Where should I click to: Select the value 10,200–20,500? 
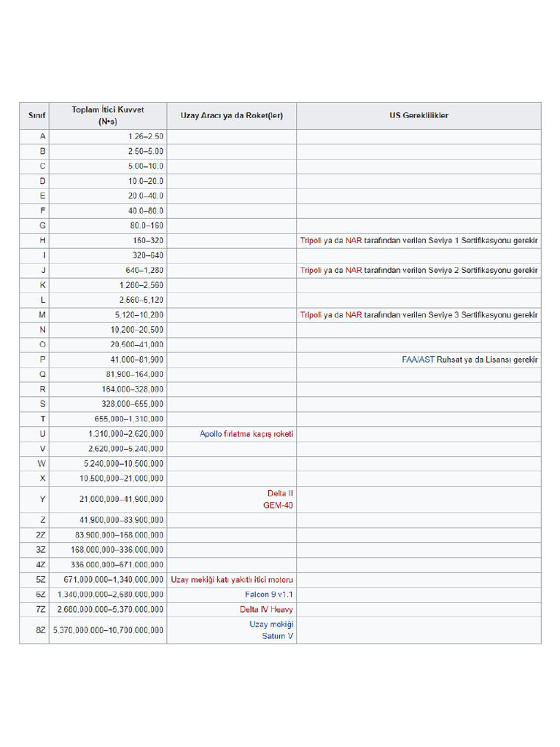(x=137, y=330)
